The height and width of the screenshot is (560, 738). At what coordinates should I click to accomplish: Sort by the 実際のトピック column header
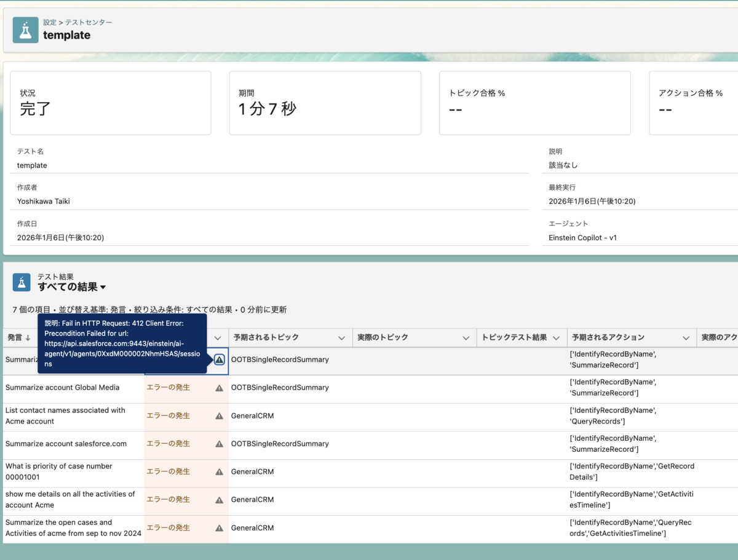383,337
